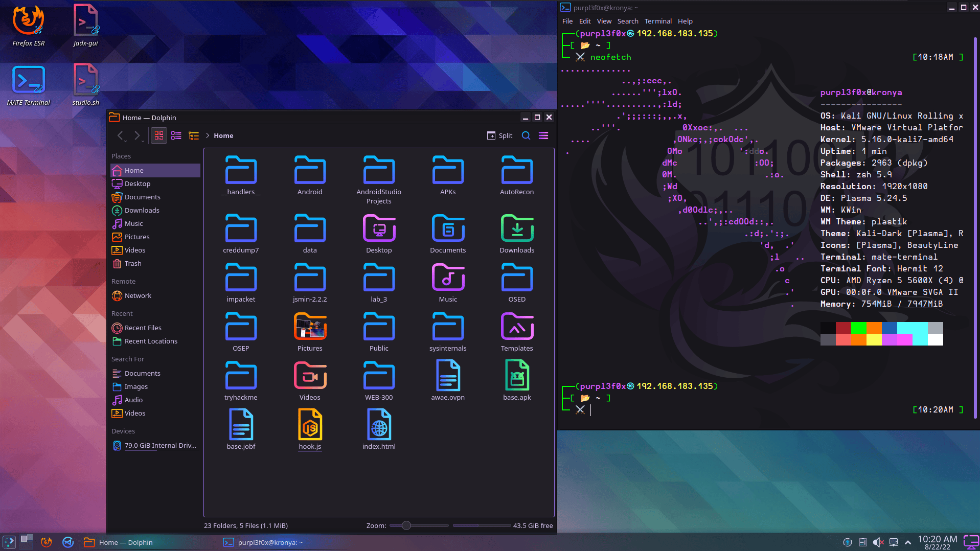The image size is (980, 551).
Task: Select the 79.0 GiB Internal Drive device
Action: click(160, 445)
